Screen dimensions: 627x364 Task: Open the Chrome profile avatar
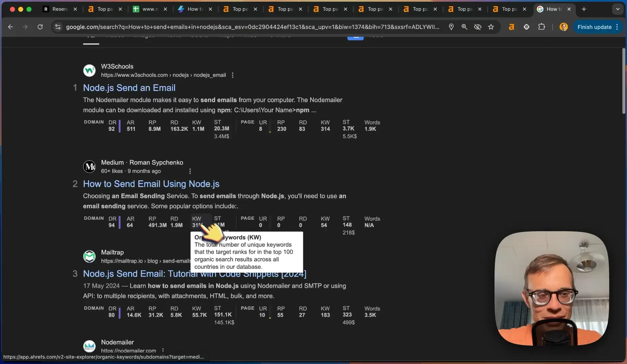(563, 27)
